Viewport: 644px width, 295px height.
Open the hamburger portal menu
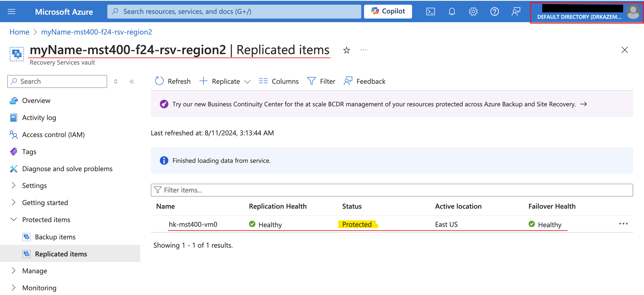12,12
